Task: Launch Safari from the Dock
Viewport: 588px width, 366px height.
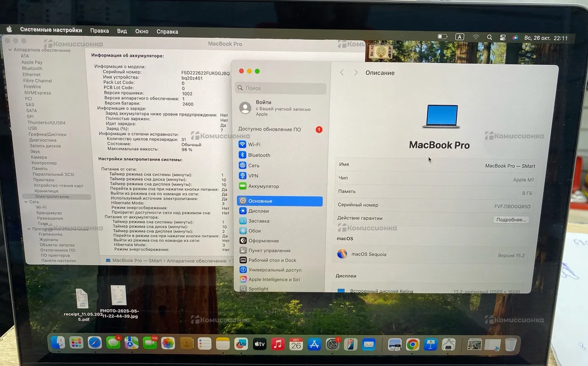Action: pyautogui.click(x=95, y=343)
